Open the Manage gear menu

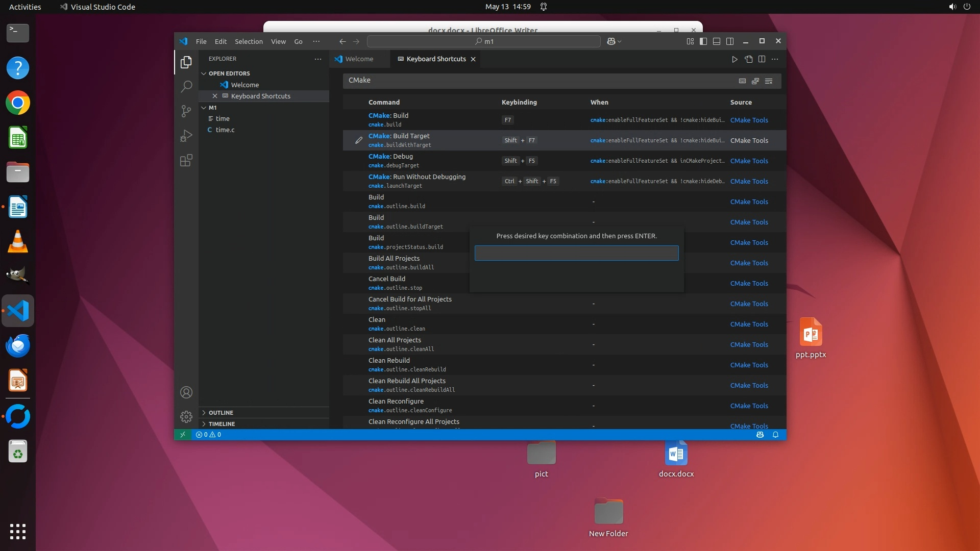tap(186, 417)
